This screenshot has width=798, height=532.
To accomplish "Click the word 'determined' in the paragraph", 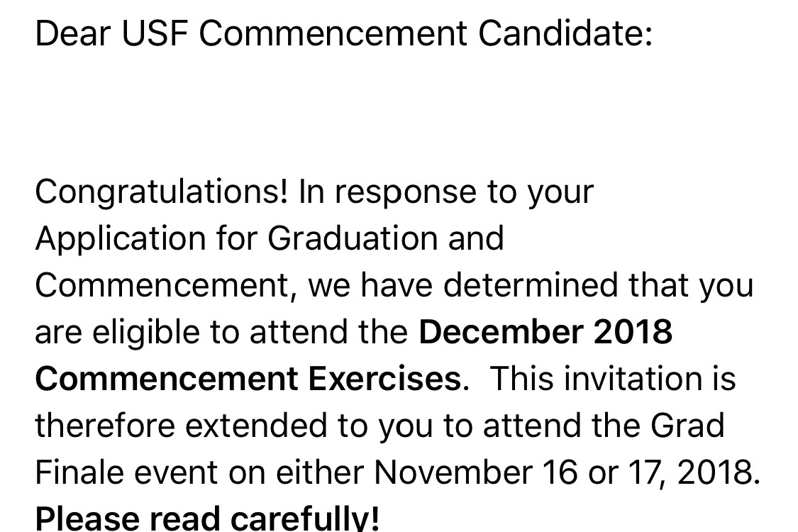I will (531, 285).
